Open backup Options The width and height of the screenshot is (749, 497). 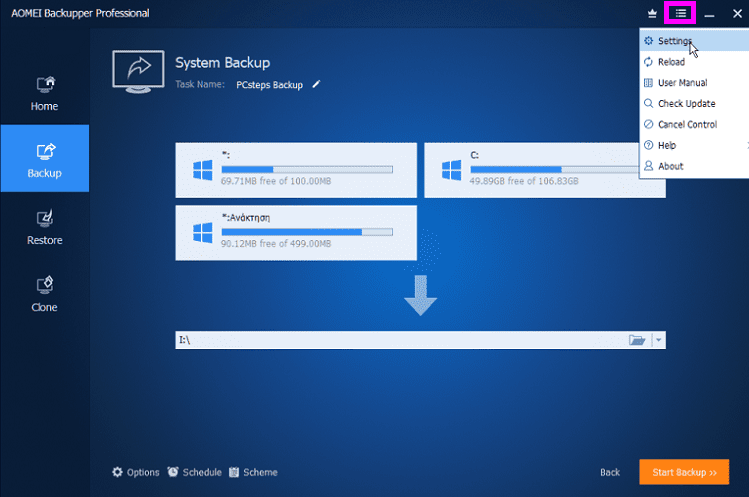(x=136, y=472)
